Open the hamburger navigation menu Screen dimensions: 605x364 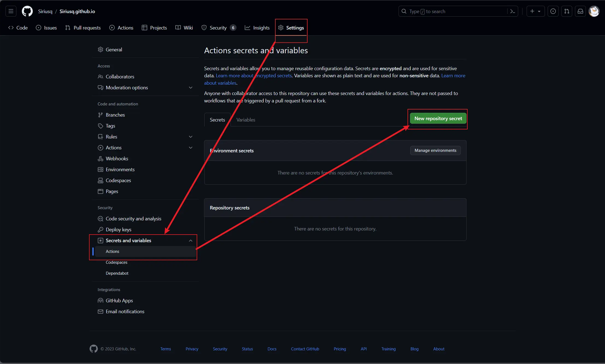pyautogui.click(x=11, y=11)
